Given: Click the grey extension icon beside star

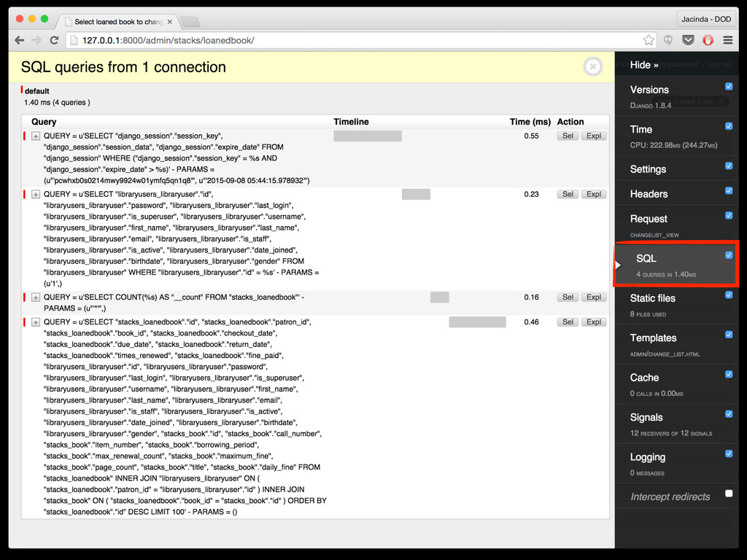Looking at the screenshot, I should tap(668, 41).
